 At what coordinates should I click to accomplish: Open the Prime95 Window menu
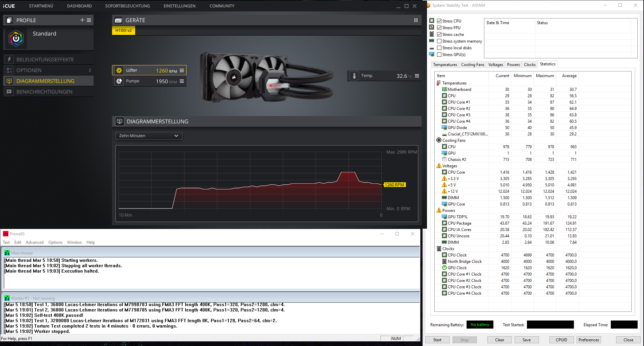pyautogui.click(x=74, y=242)
